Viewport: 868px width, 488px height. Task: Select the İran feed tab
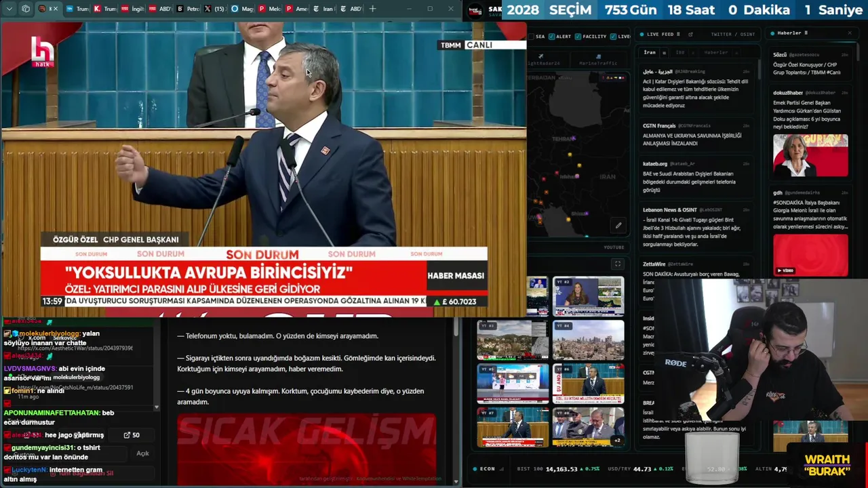coord(650,52)
